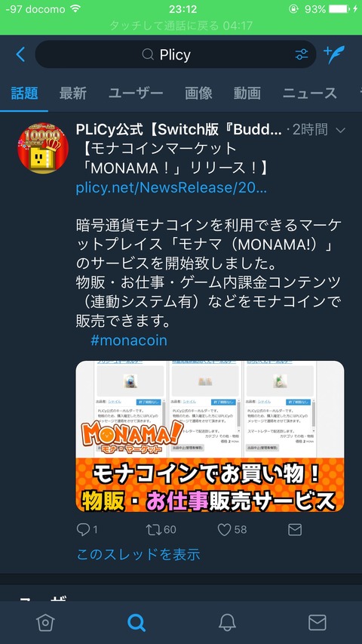Tap このスレッドを表示 link
This screenshot has width=362, height=644.
138,554
